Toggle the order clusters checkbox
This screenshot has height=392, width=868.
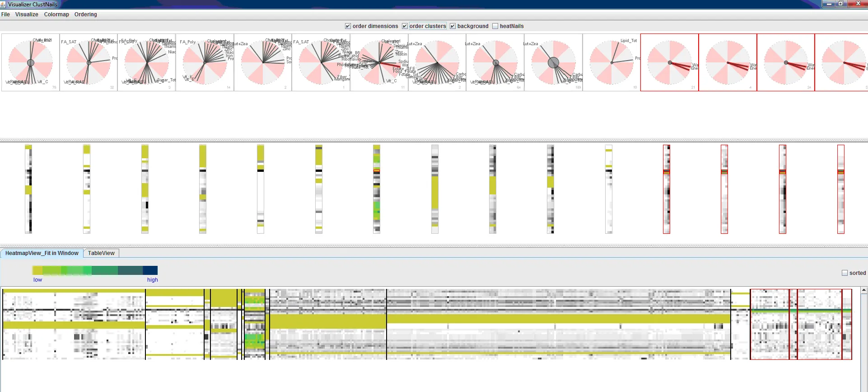[405, 26]
